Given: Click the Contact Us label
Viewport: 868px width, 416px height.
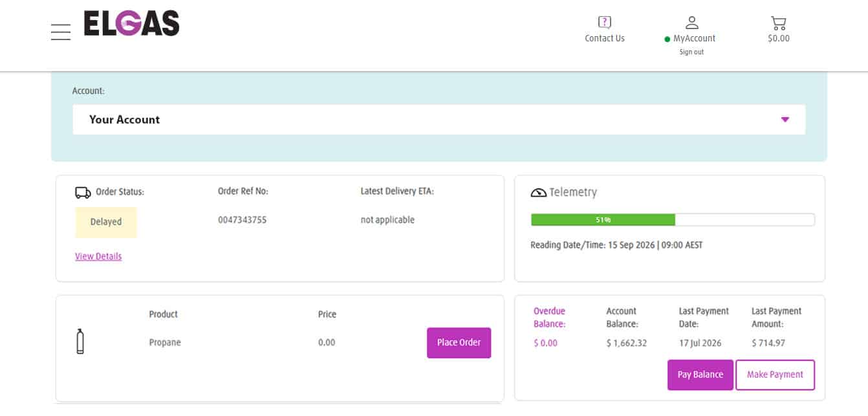Looking at the screenshot, I should click(x=605, y=38).
